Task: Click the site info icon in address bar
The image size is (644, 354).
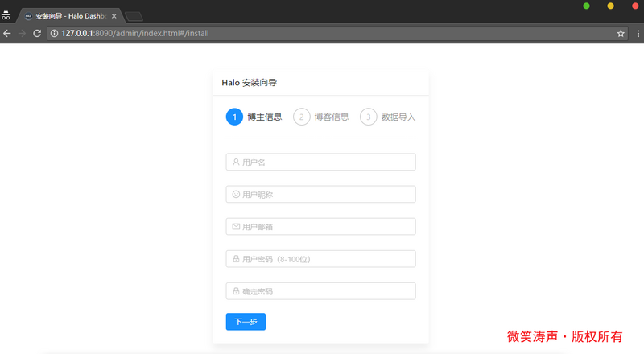Action: [54, 33]
